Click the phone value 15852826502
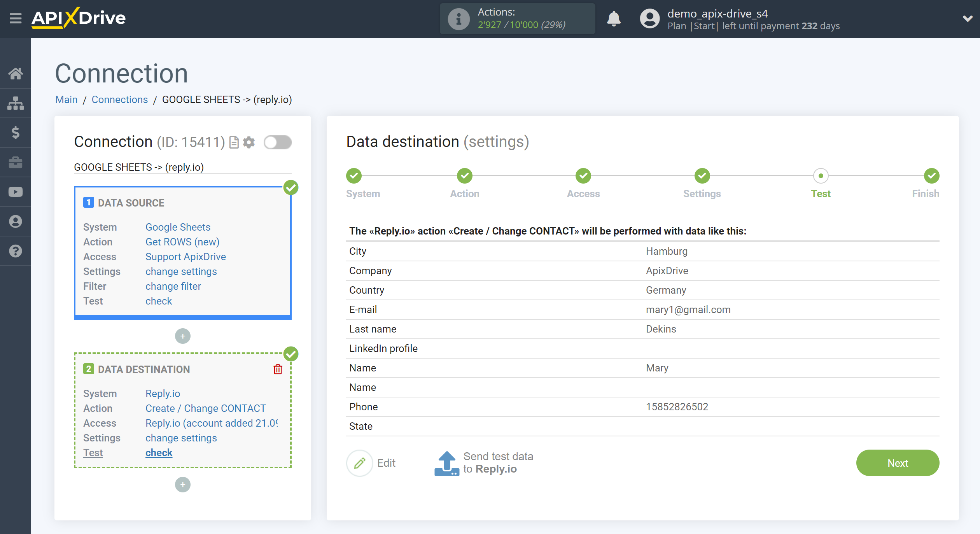Image resolution: width=980 pixels, height=534 pixels. coord(677,407)
